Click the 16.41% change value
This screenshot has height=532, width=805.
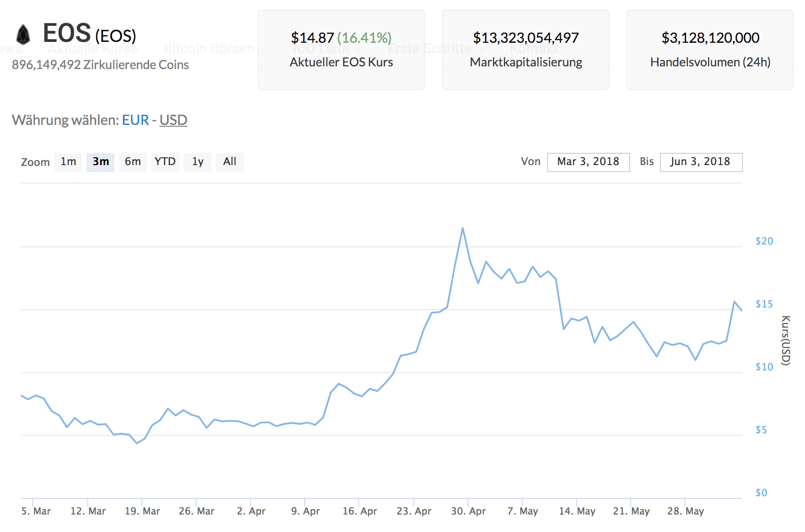click(364, 38)
